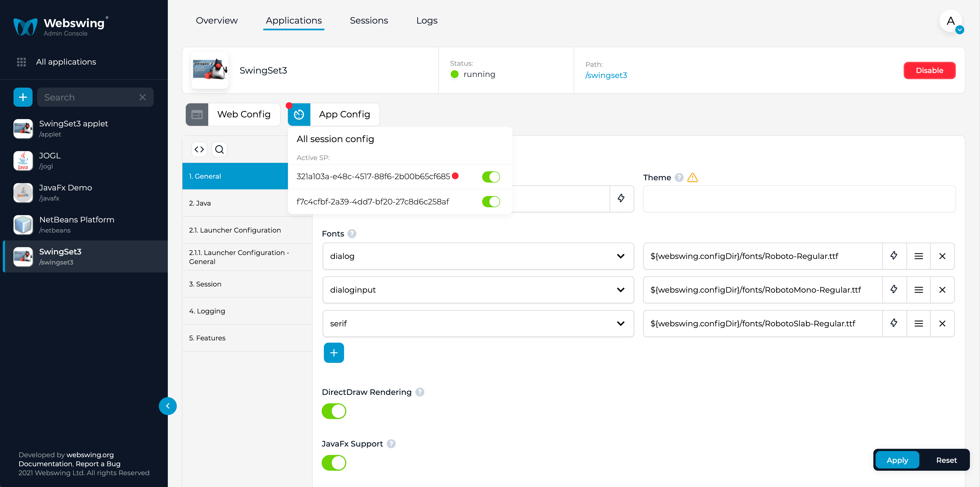This screenshot has width=980, height=487.
Task: Click the Webswing logo
Action: (x=61, y=26)
